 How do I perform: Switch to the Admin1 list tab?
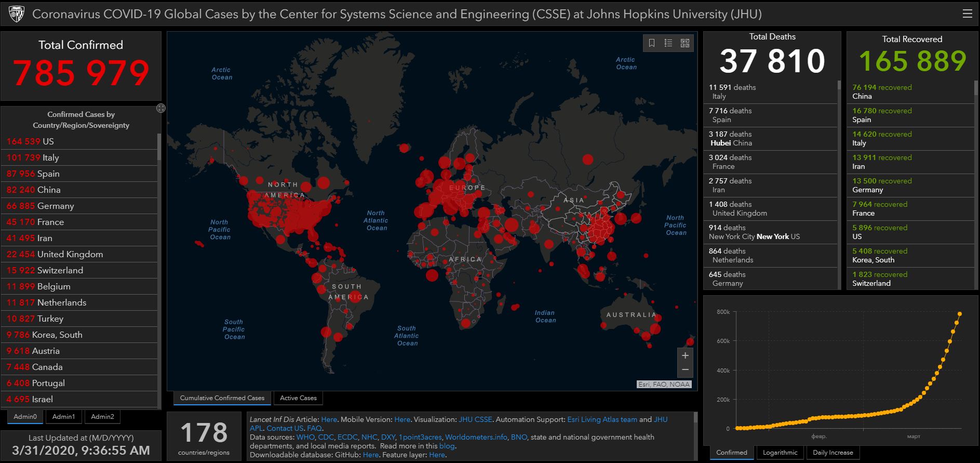tap(63, 416)
